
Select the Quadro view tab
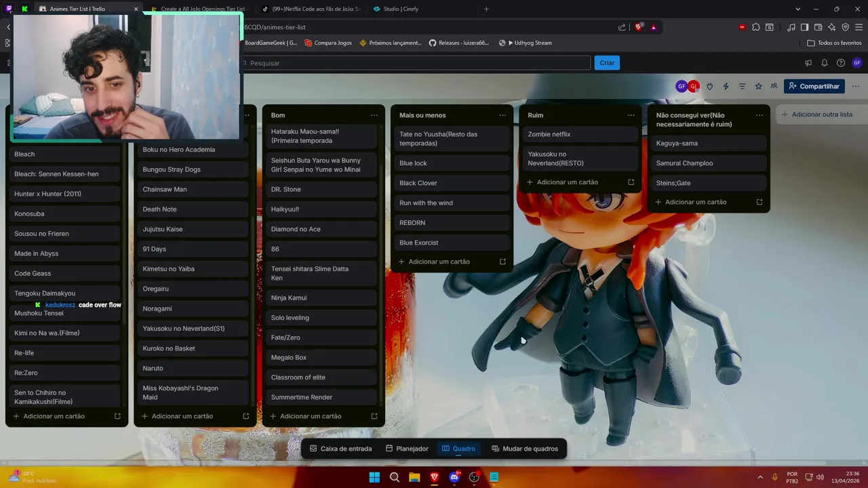coord(458,449)
